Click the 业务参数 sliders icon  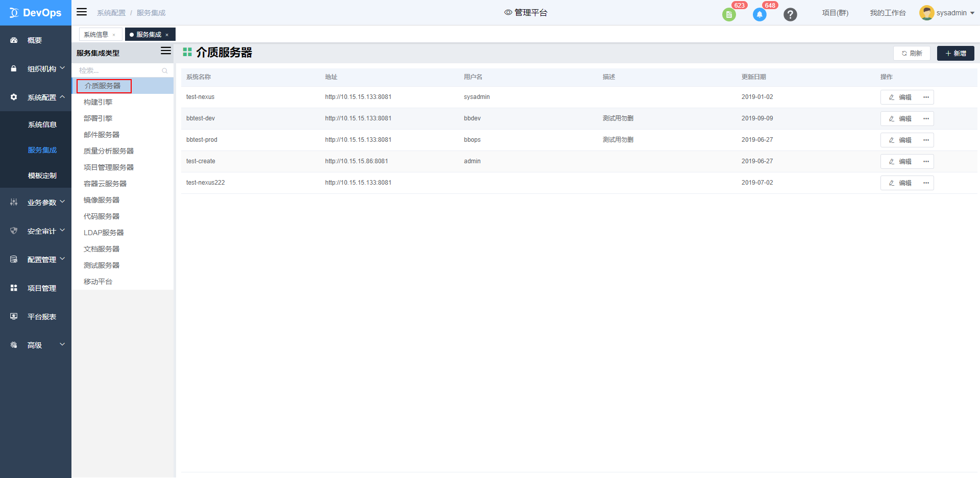(x=14, y=202)
